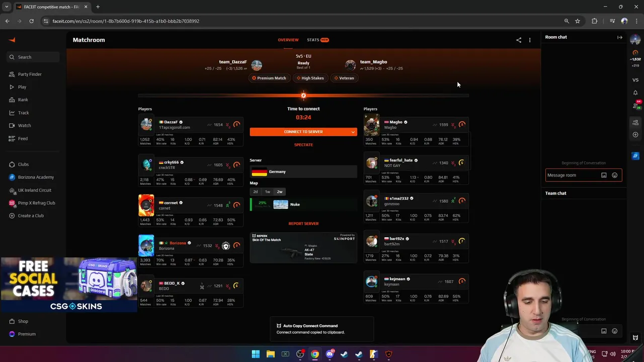Screen dimensions: 644x362
Task: Open the Search item in the sidebar
Action: [33, 57]
